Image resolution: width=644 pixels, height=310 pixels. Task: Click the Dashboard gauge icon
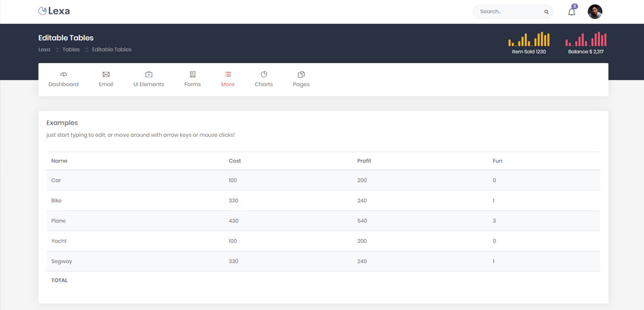pos(63,74)
